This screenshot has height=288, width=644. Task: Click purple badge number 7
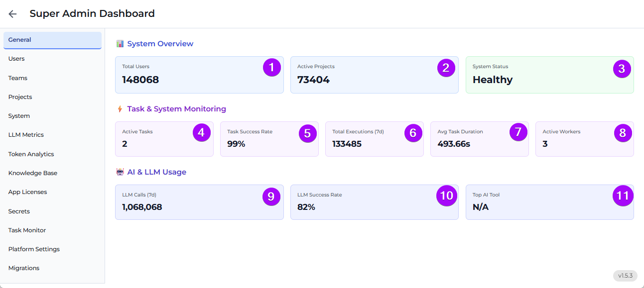point(518,132)
